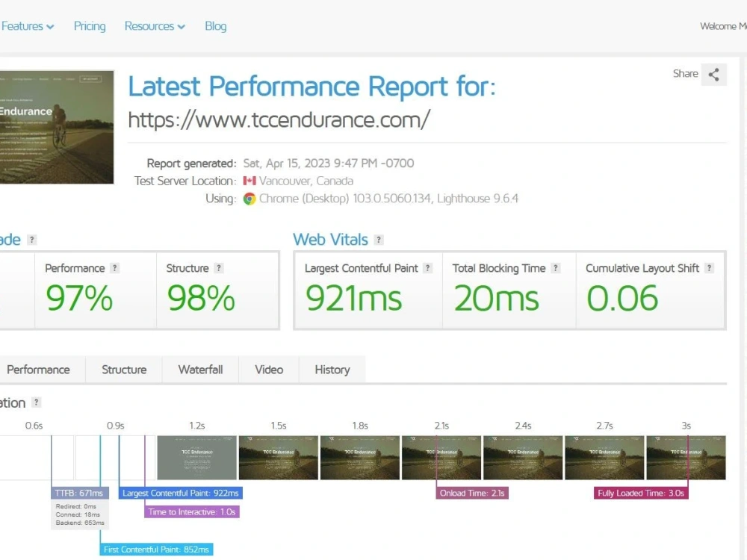Open help for Structure score
747x560 pixels.
click(219, 268)
